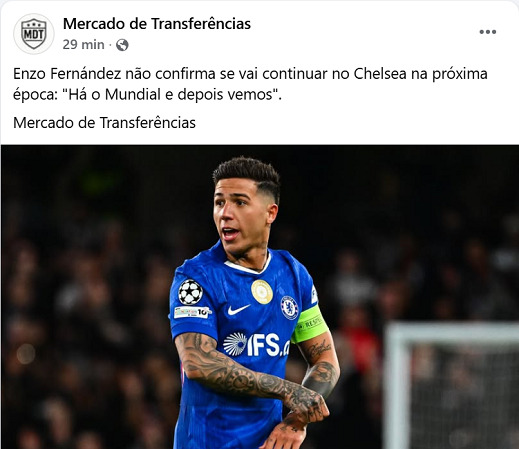Viewport: 519px width, 449px height.
Task: Click the globe public audience icon
Action: click(122, 45)
